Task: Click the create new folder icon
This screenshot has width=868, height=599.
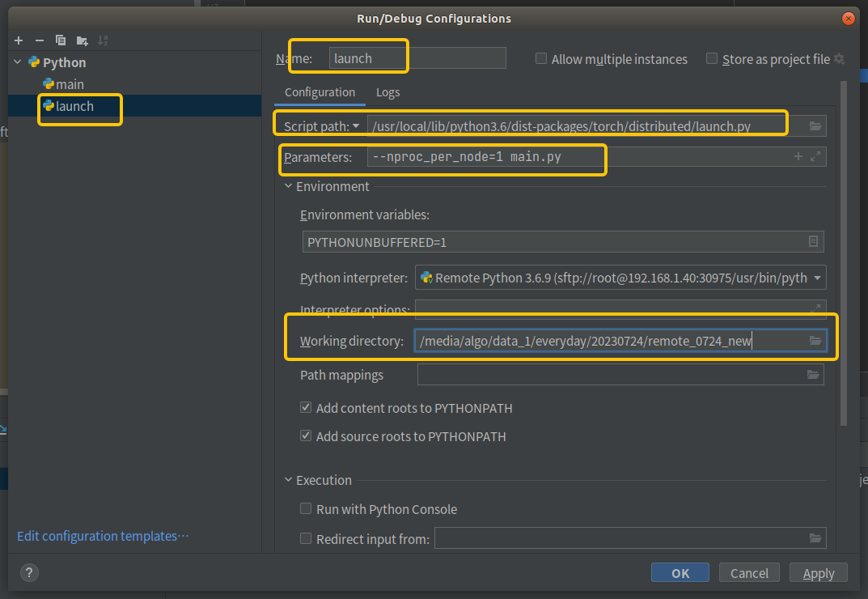Action: coord(82,40)
